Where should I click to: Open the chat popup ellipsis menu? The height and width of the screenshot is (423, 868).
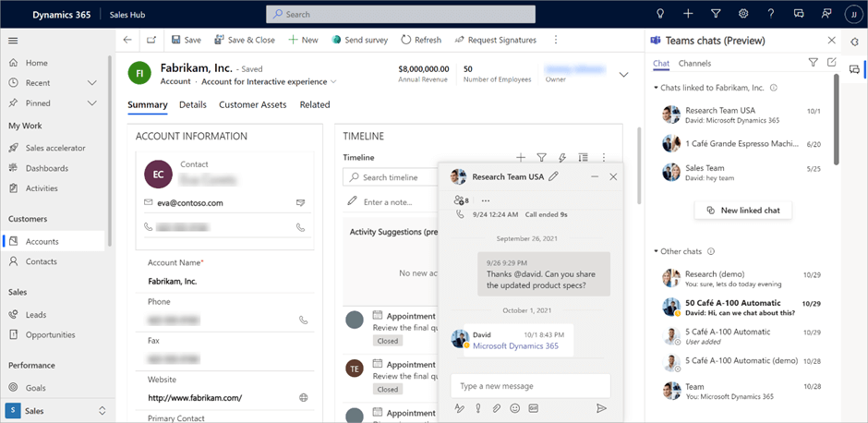486,200
